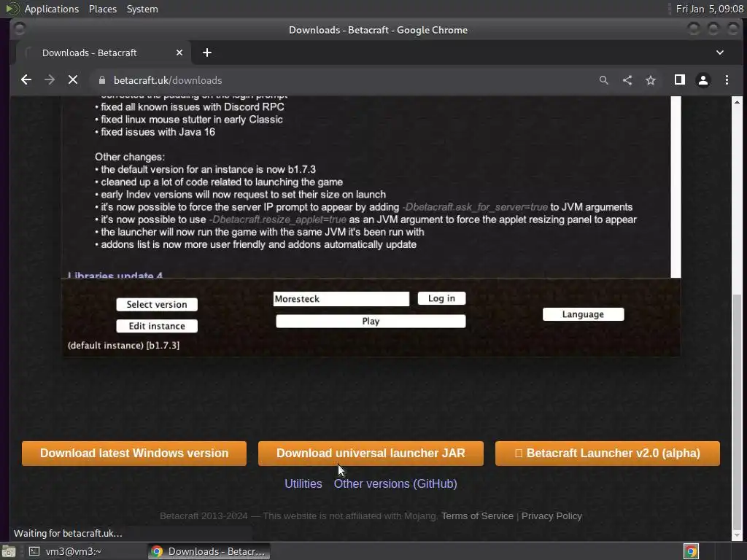747x560 pixels.
Task: Click show desktop icon in taskbar
Action: 9,551
